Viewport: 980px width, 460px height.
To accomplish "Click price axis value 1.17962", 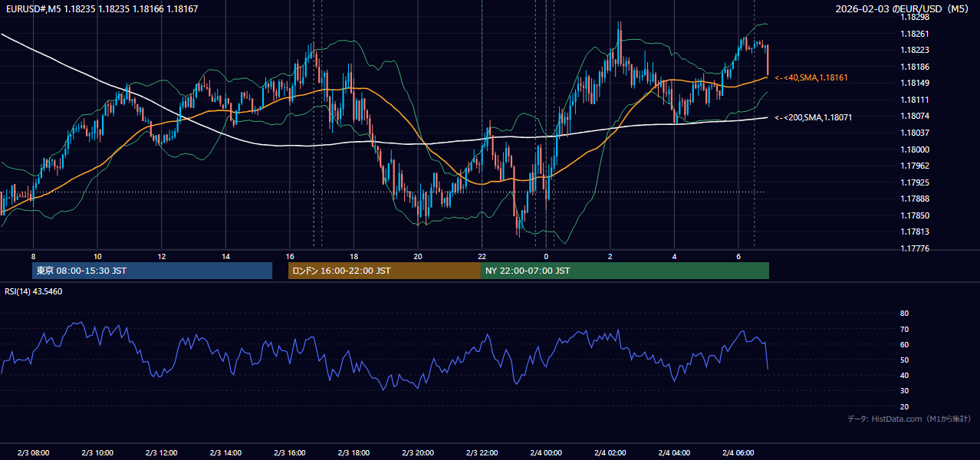I will [x=915, y=166].
